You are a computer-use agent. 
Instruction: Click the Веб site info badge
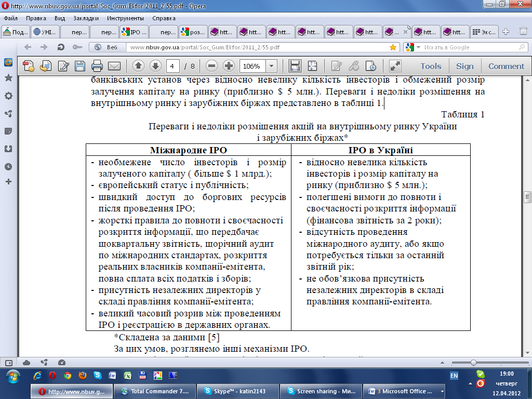(107, 47)
